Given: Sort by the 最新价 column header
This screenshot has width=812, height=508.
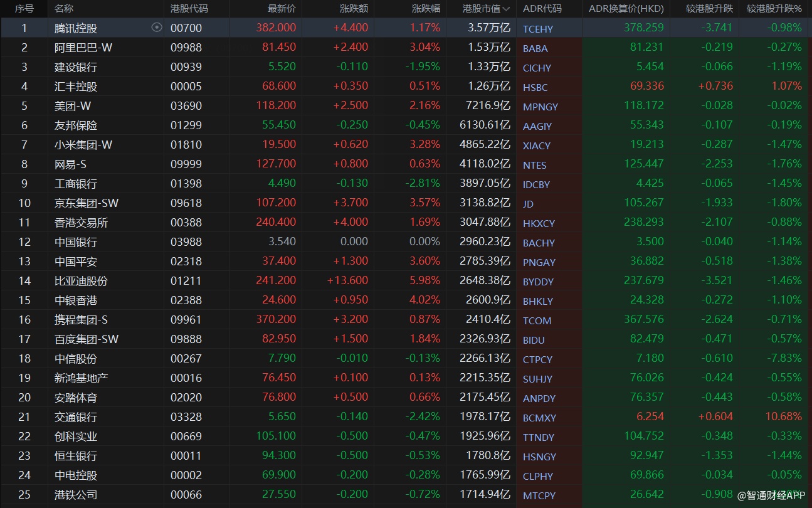Looking at the screenshot, I should tap(282, 9).
